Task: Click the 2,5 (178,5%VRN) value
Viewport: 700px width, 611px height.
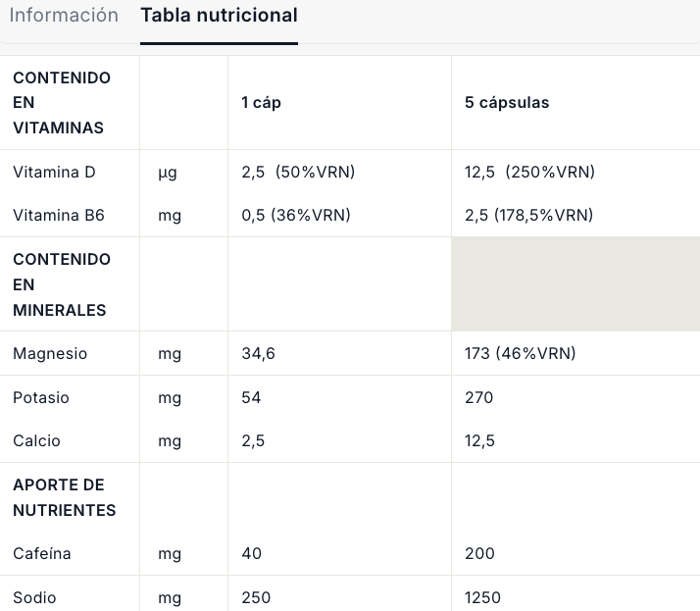Action: 528,216
